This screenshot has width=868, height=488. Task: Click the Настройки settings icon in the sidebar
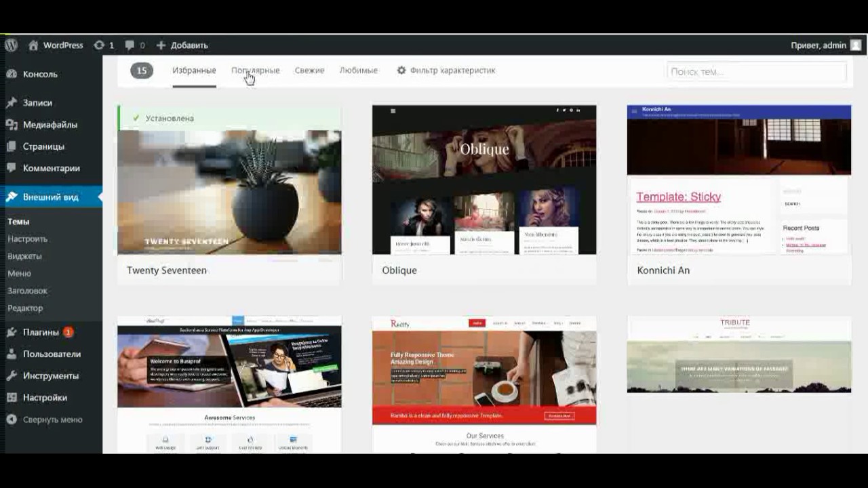coord(12,398)
